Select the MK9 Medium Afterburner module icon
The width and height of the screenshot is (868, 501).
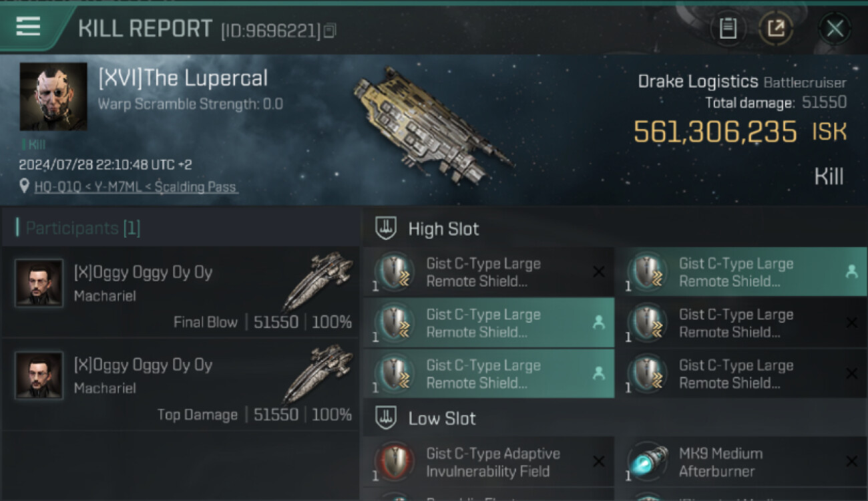pos(648,462)
